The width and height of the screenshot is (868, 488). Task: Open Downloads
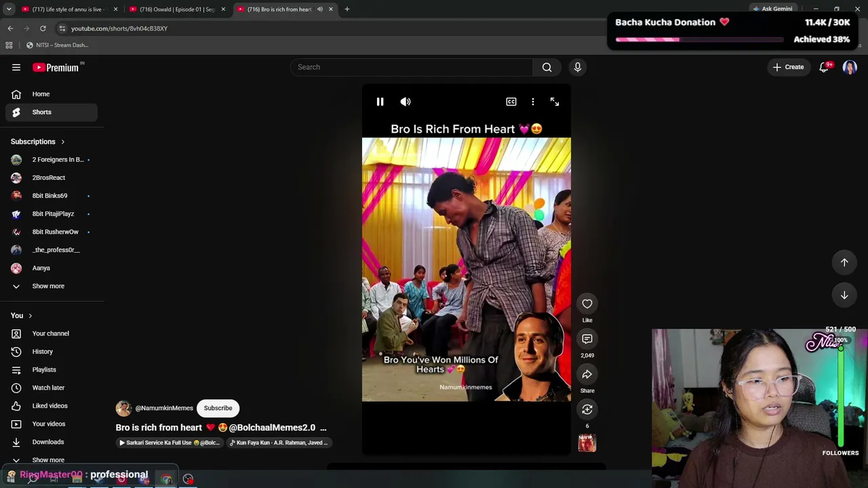pos(52,442)
